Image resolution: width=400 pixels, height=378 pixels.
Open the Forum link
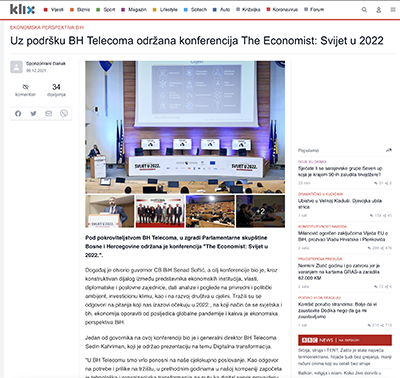[314, 10]
